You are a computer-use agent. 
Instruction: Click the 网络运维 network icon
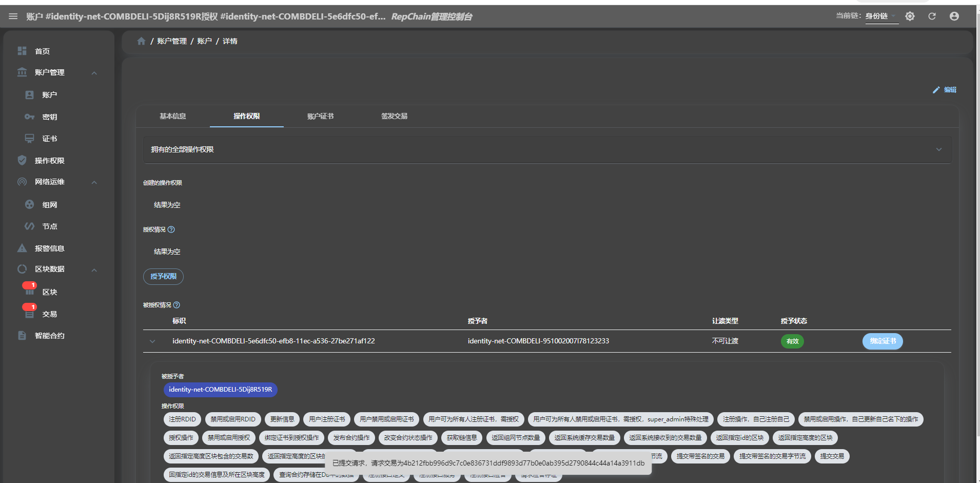(x=22, y=182)
